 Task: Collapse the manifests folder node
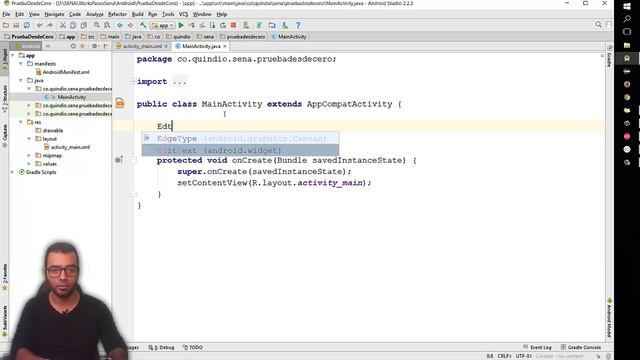[x=21, y=64]
